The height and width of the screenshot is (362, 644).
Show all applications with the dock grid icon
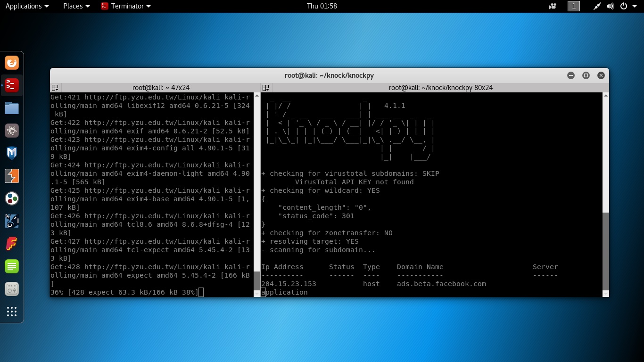coord(12,312)
